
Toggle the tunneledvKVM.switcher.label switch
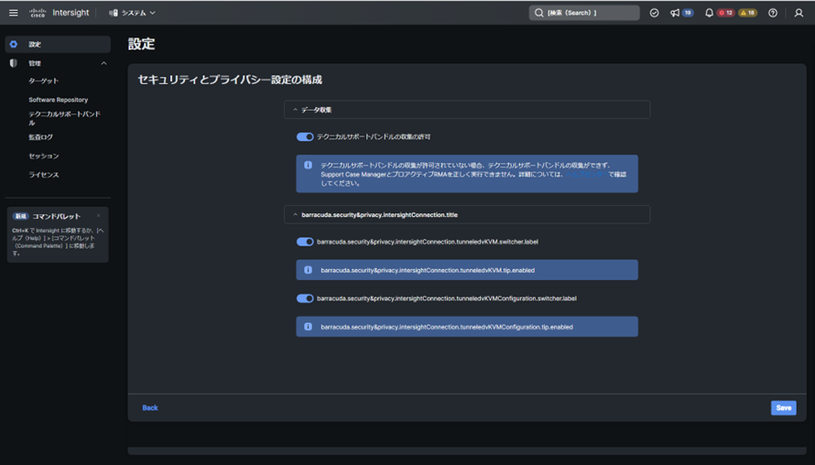(x=305, y=242)
